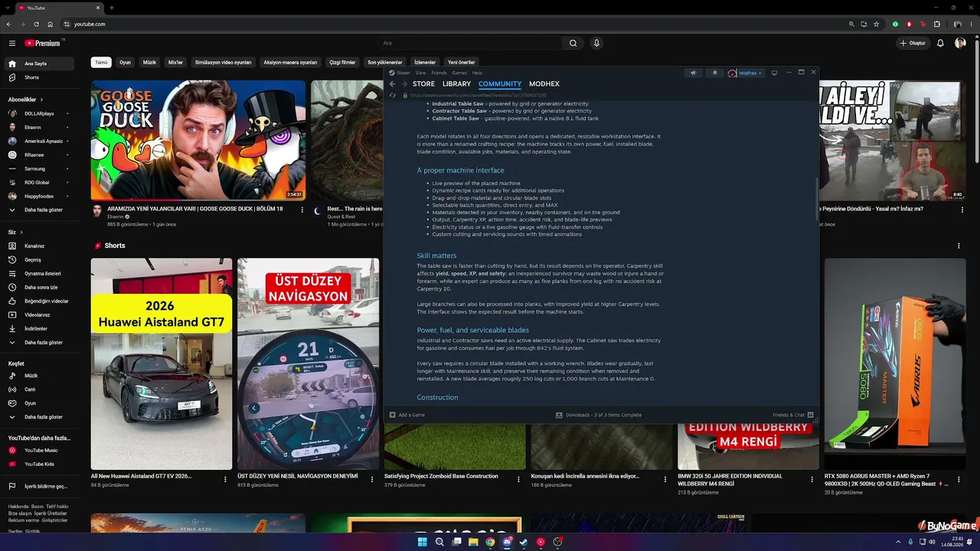Open Steam LIBRARY tab
Image resolution: width=980 pixels, height=551 pixels.
click(456, 84)
